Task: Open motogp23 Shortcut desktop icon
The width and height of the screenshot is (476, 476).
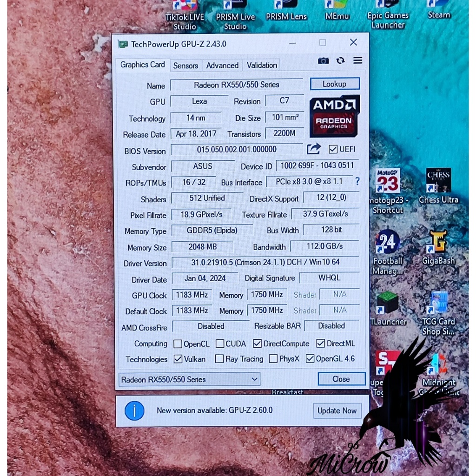Action: (388, 191)
